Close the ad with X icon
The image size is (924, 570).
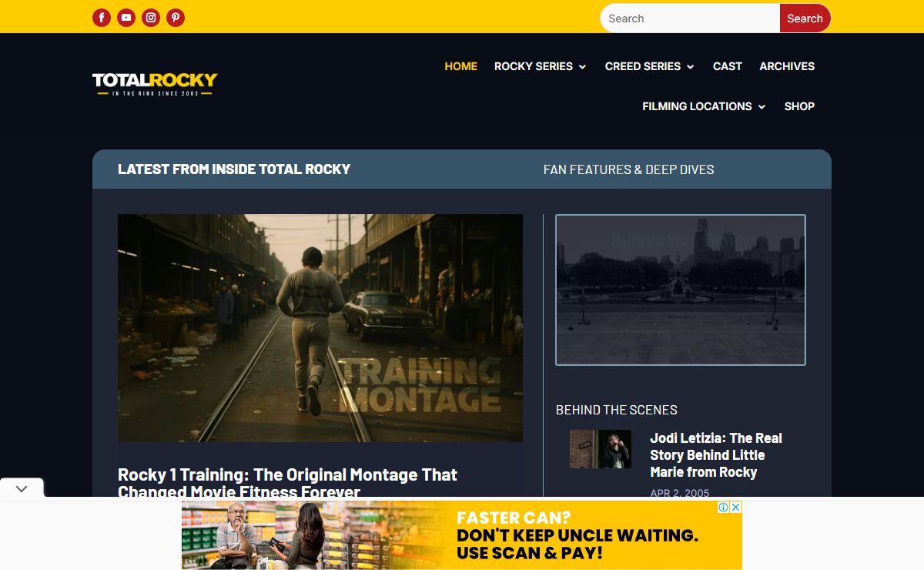[736, 507]
